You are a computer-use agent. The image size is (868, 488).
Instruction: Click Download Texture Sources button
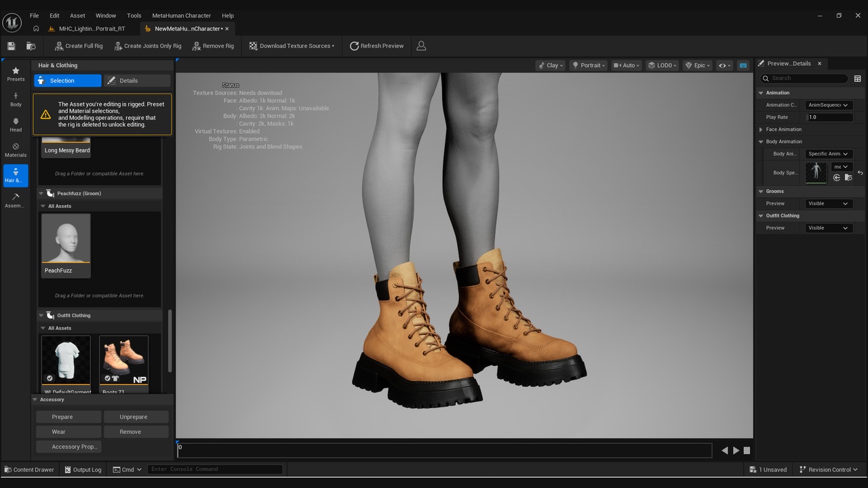click(x=292, y=46)
